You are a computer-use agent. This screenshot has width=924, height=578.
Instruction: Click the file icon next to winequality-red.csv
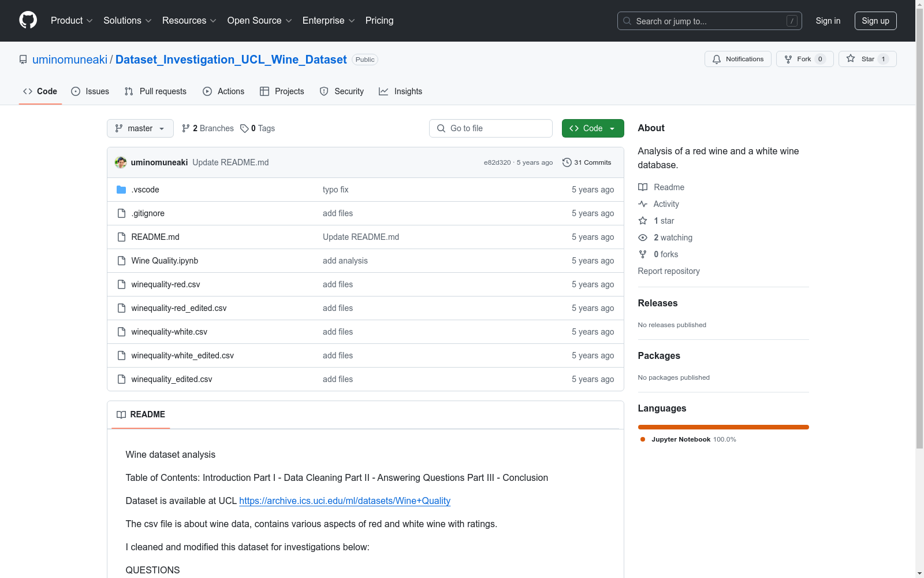coord(121,284)
